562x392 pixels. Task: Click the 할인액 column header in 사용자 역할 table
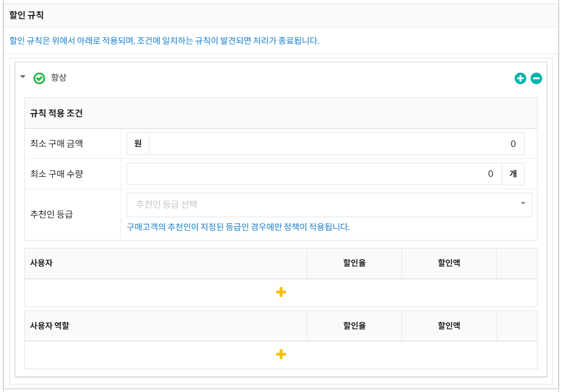click(x=449, y=326)
